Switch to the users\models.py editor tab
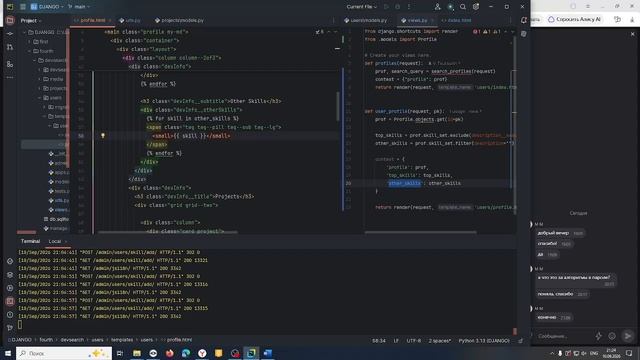Viewport: 640px width, 360px height. click(365, 20)
